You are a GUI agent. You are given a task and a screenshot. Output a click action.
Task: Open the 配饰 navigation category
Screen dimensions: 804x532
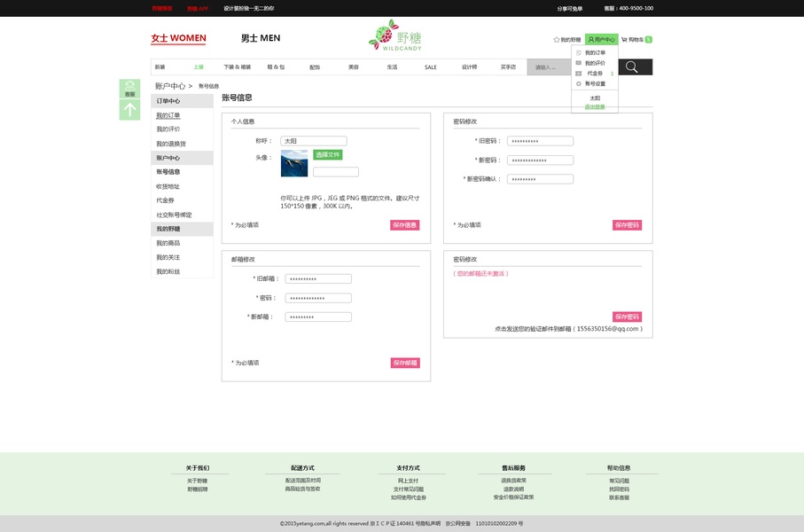315,67
